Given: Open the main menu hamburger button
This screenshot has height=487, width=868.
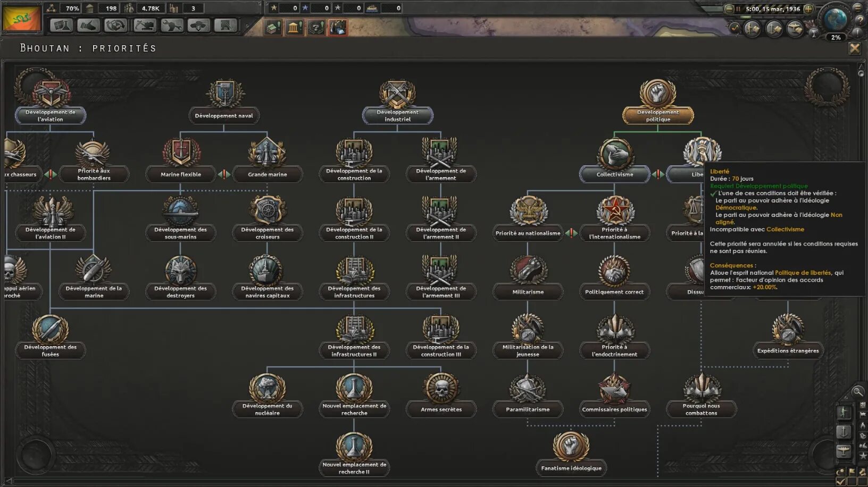Looking at the screenshot, I should (x=857, y=7).
